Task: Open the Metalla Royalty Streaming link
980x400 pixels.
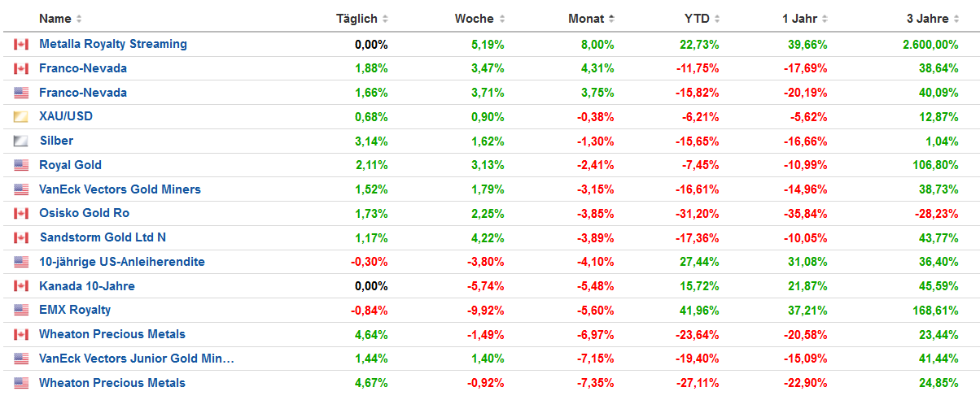Action: pyautogui.click(x=113, y=44)
